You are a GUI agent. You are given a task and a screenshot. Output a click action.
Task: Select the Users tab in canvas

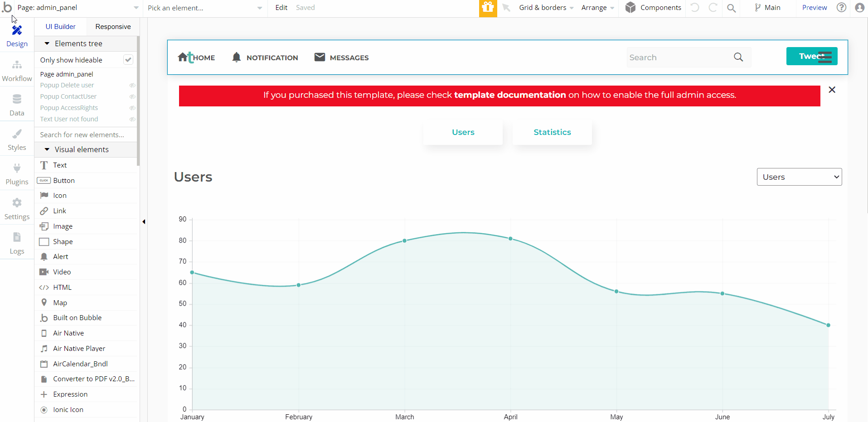tap(463, 132)
